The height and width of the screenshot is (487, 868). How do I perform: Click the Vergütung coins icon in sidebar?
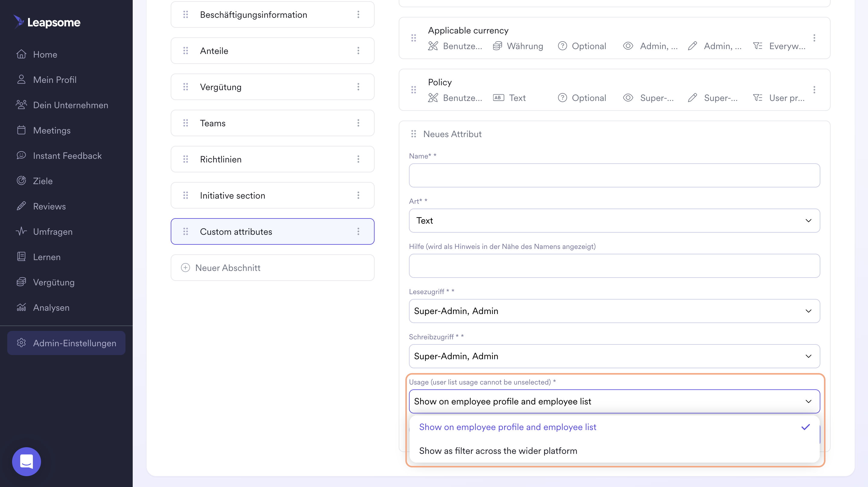point(21,281)
